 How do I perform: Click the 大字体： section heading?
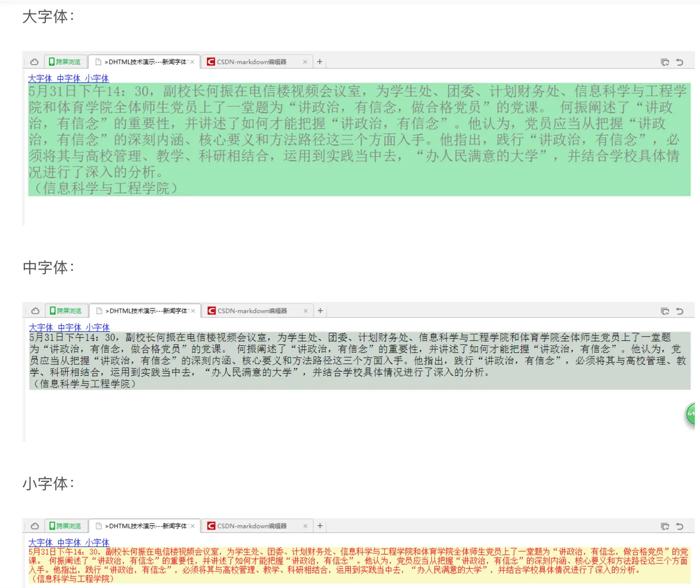click(x=48, y=16)
